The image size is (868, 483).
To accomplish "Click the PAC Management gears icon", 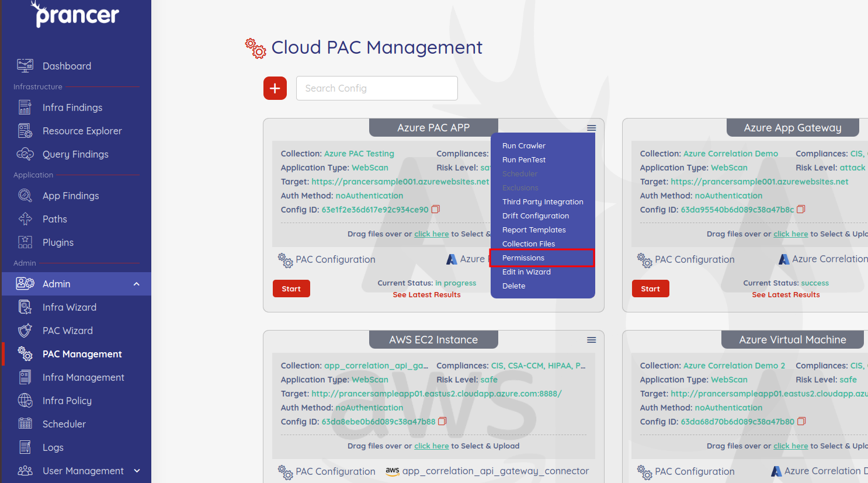I will (25, 354).
